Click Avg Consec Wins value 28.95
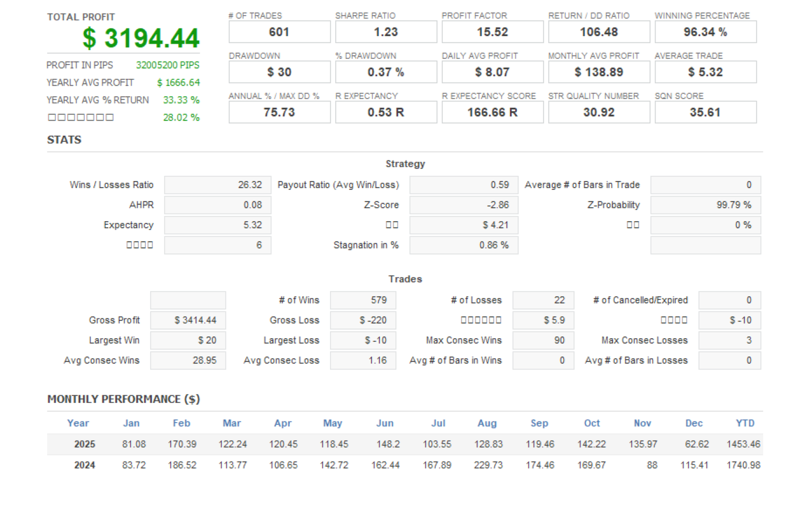The image size is (812, 524). 188,360
